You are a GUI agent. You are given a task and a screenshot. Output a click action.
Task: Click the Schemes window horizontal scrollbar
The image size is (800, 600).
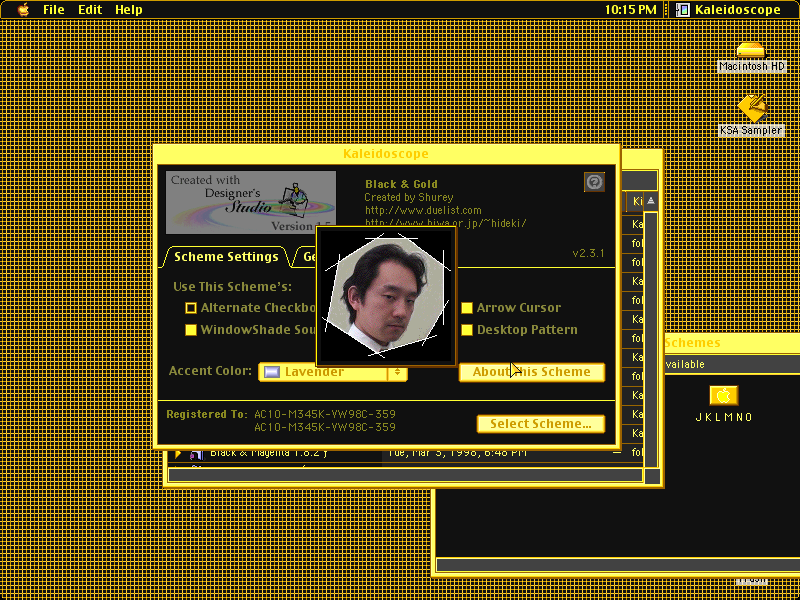[618, 564]
